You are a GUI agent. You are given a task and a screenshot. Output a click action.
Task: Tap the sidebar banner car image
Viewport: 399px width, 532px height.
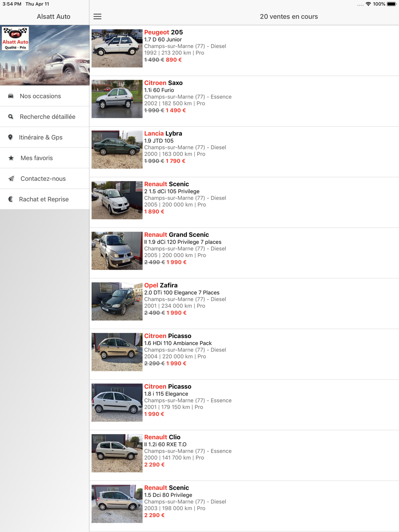45,55
